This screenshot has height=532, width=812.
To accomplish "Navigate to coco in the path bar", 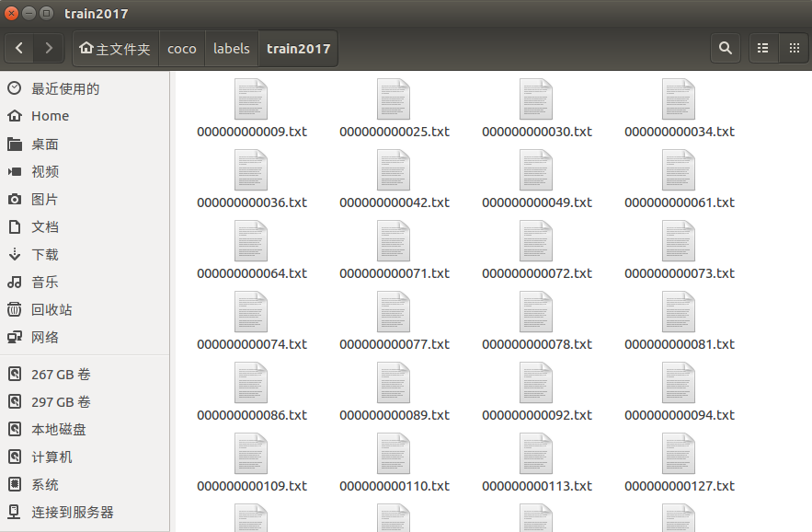I will 182,49.
